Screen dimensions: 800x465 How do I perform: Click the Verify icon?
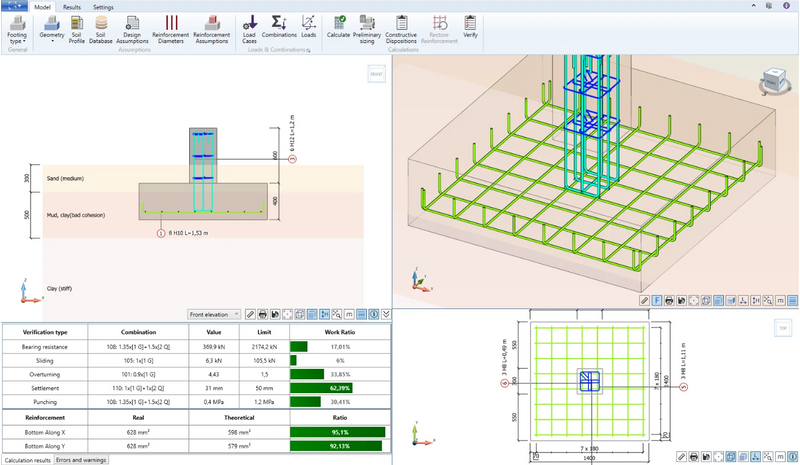point(470,27)
